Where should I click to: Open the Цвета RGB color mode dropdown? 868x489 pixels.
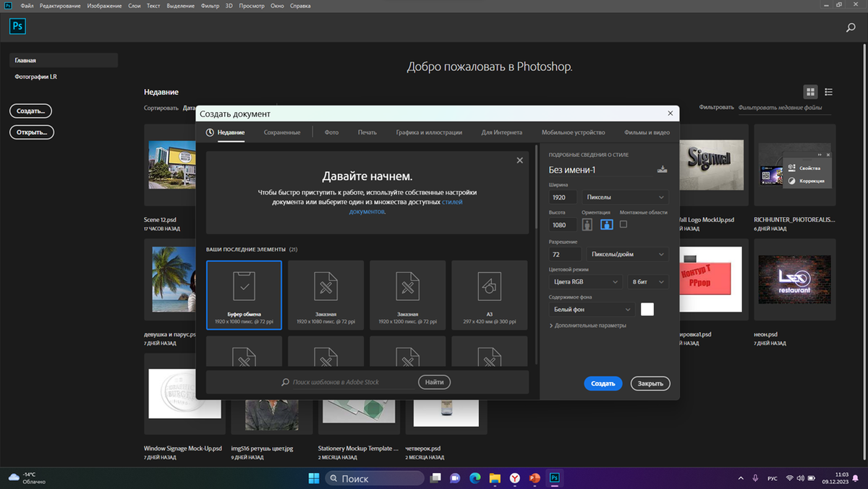(x=585, y=281)
